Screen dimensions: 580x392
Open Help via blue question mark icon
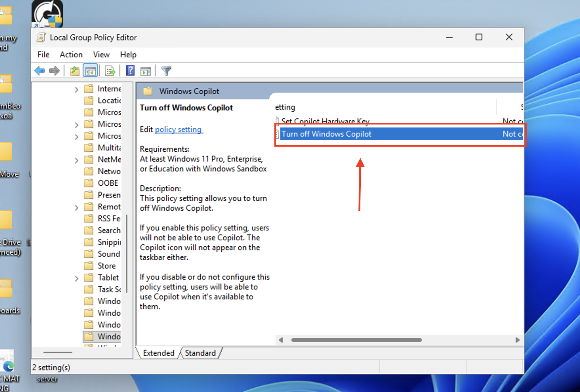(x=130, y=71)
